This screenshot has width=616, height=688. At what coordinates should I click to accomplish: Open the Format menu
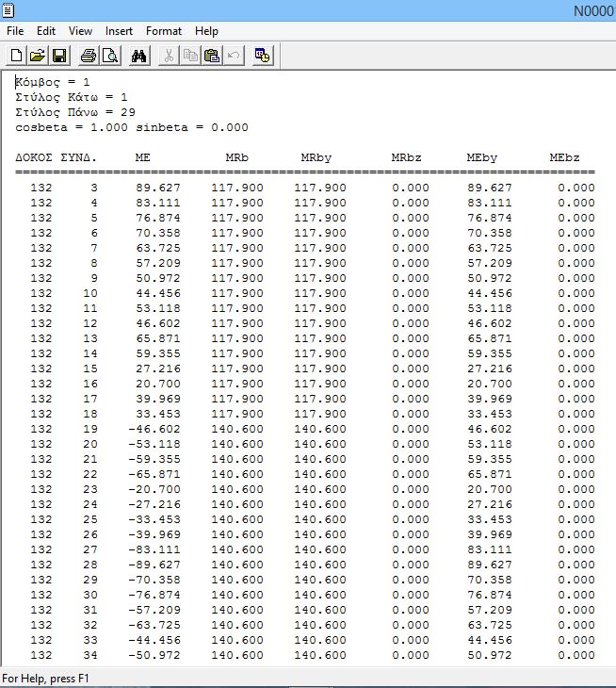coord(164,31)
